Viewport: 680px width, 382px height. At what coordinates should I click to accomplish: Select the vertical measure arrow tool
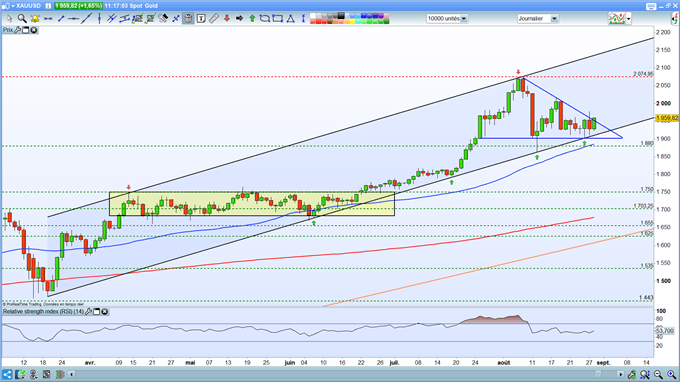click(303, 19)
